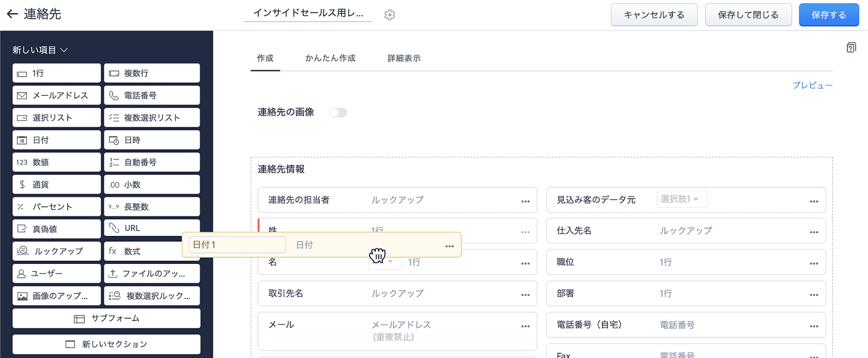
Task: Click the プレビュー link
Action: tap(812, 85)
